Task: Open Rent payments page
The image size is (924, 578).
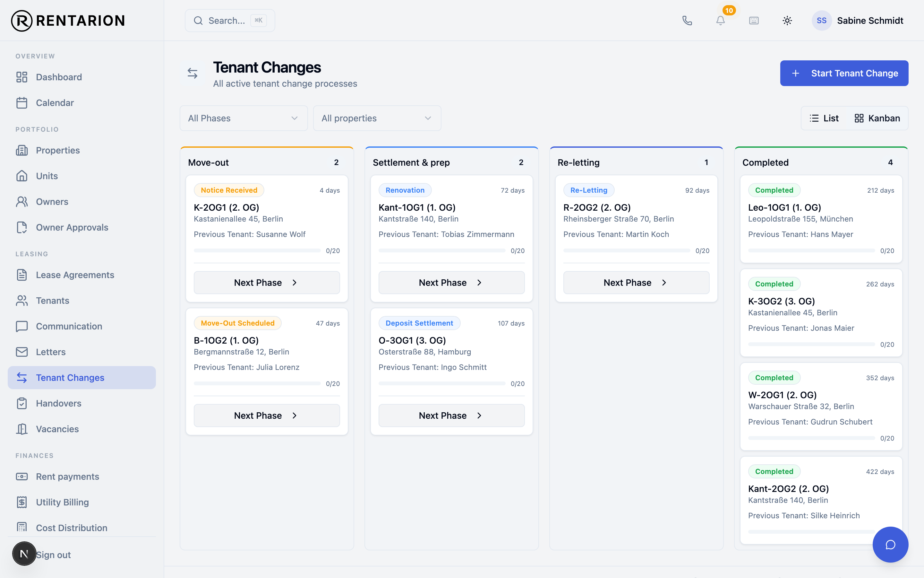Action: pyautogui.click(x=82, y=476)
